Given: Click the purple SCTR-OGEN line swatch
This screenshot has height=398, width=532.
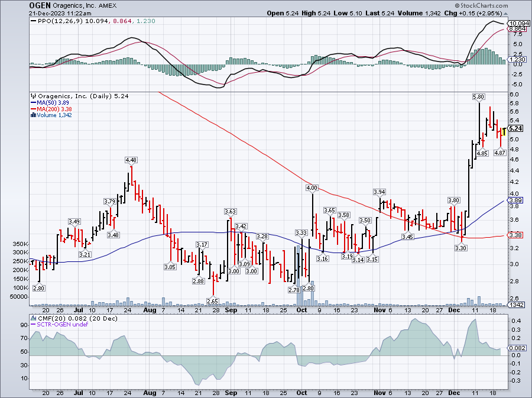Looking at the screenshot, I should click(33, 324).
